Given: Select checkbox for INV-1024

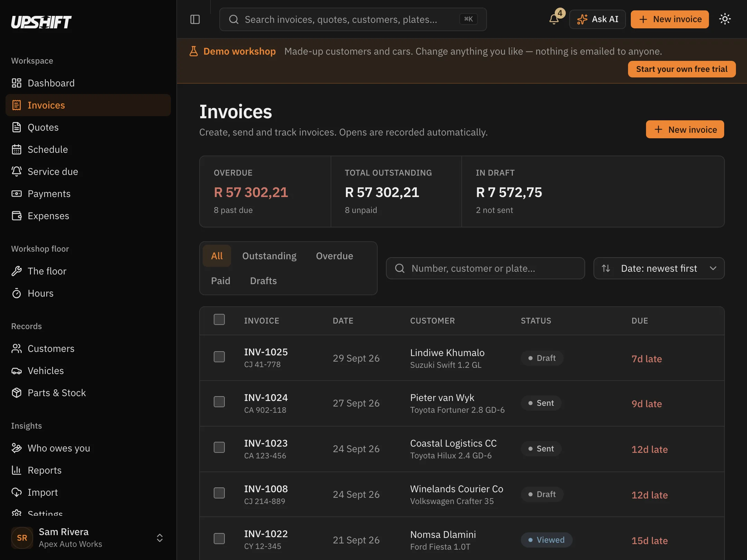Looking at the screenshot, I should point(219,402).
